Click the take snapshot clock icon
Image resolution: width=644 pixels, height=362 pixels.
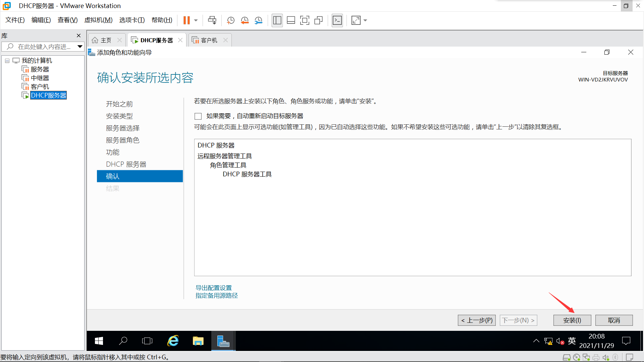[x=230, y=20]
